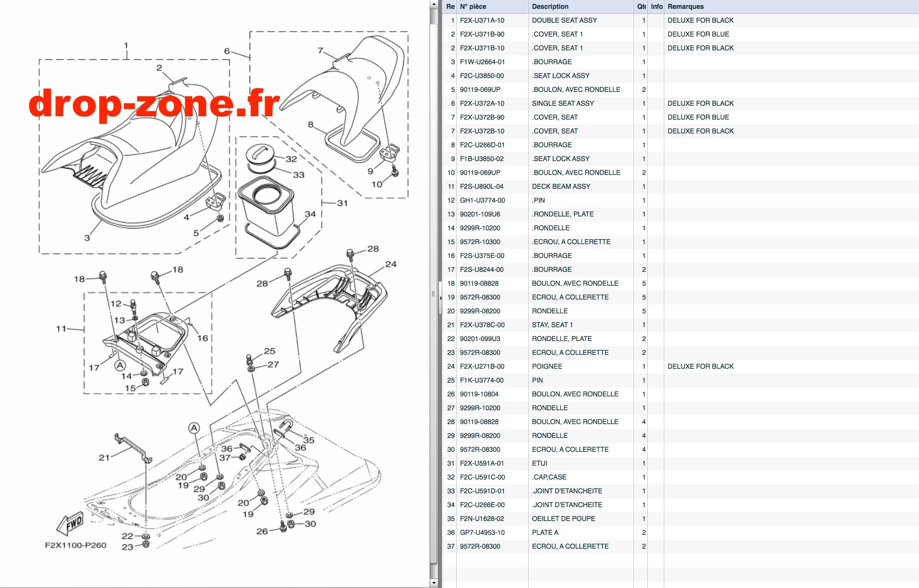919x588 pixels.
Task: Click callout number 11 on the deck beam
Action: coord(61,329)
